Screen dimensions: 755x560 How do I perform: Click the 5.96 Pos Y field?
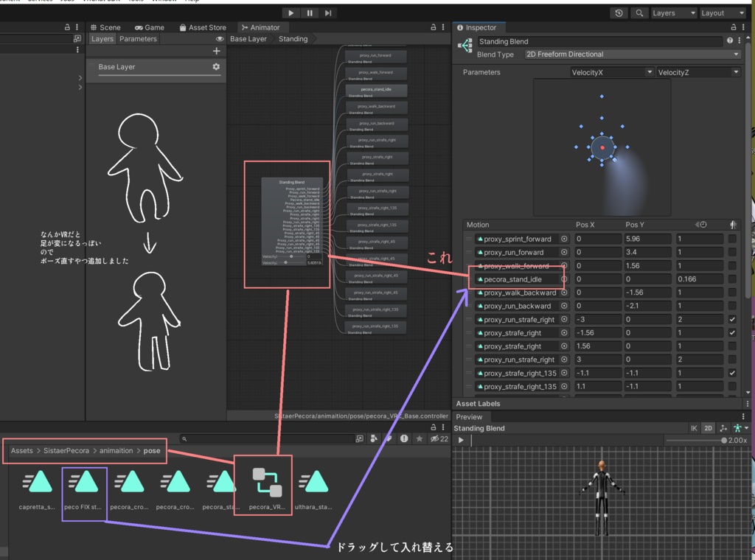pyautogui.click(x=647, y=239)
